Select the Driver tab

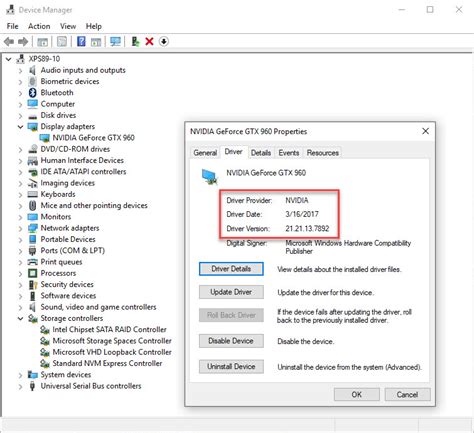coord(233,152)
